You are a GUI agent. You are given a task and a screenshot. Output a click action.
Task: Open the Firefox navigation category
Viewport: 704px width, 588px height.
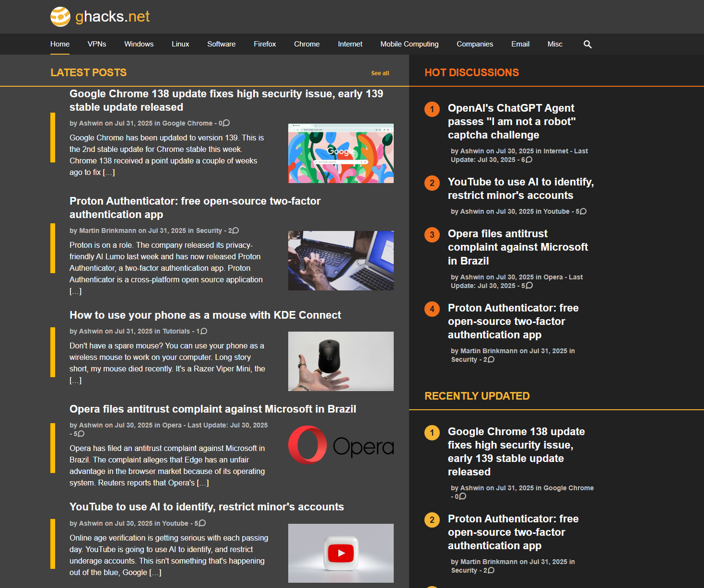coord(265,44)
